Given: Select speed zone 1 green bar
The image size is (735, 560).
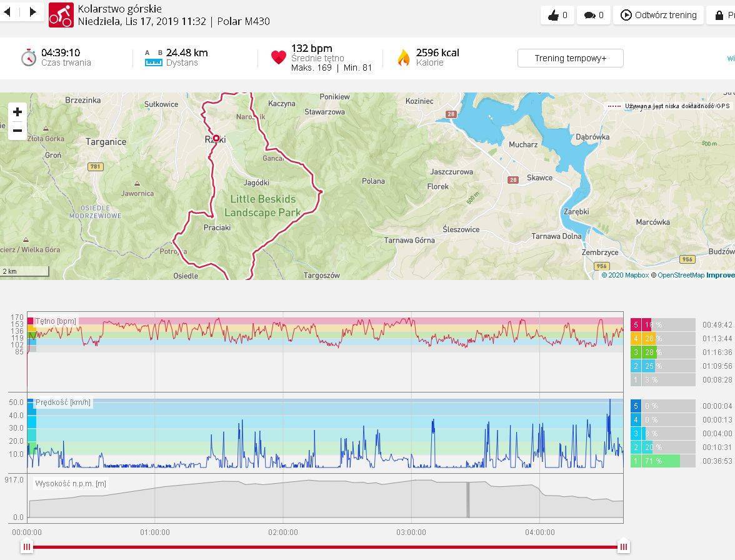Looking at the screenshot, I should point(662,461).
